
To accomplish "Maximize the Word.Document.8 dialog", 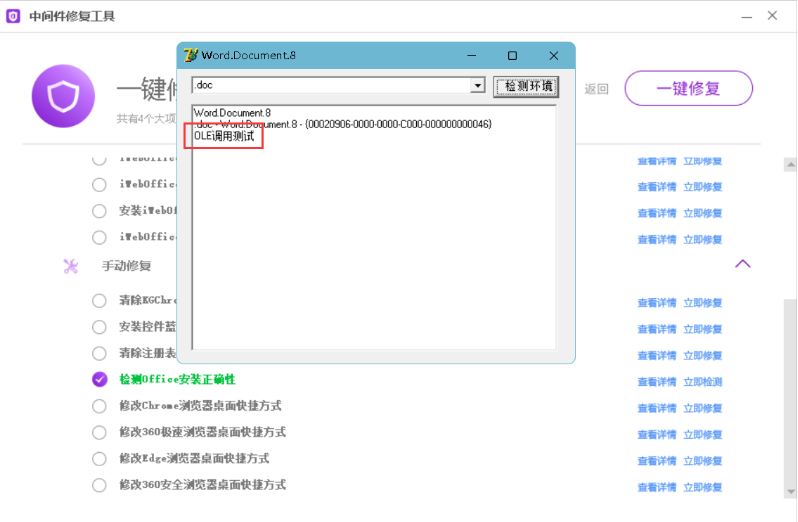I will [512, 55].
